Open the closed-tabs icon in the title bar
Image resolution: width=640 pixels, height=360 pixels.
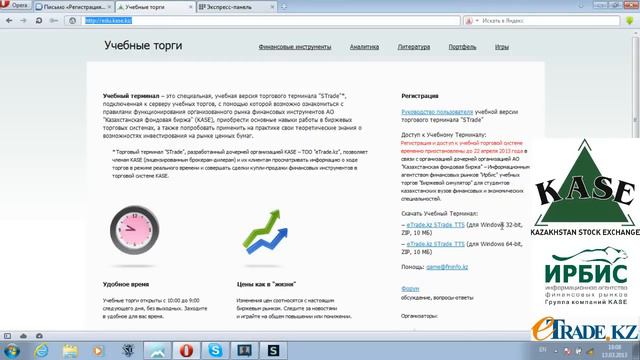click(581, 5)
